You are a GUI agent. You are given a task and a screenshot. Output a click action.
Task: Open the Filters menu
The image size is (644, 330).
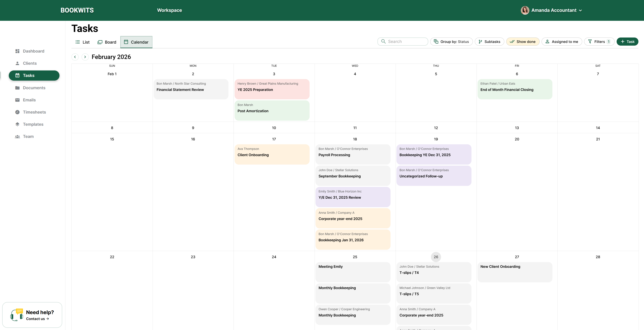coord(599,42)
